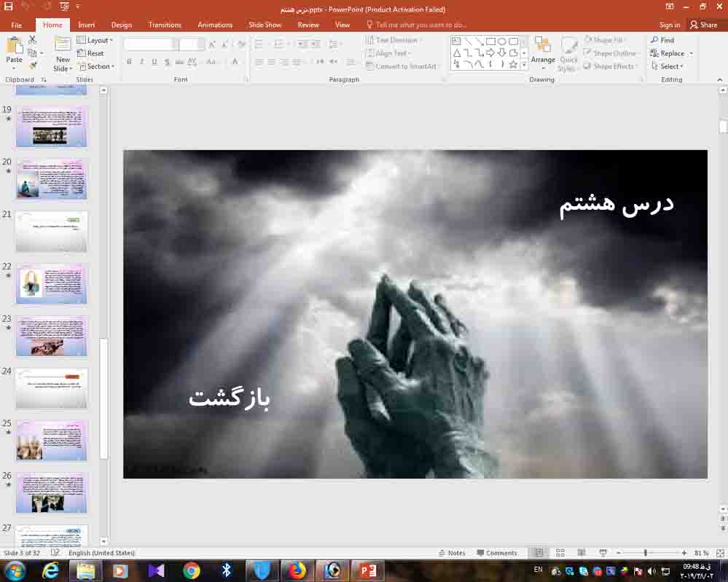Image resolution: width=728 pixels, height=582 pixels.
Task: Open Internet Explorer from the taskbar
Action: pyautogui.click(x=50, y=570)
